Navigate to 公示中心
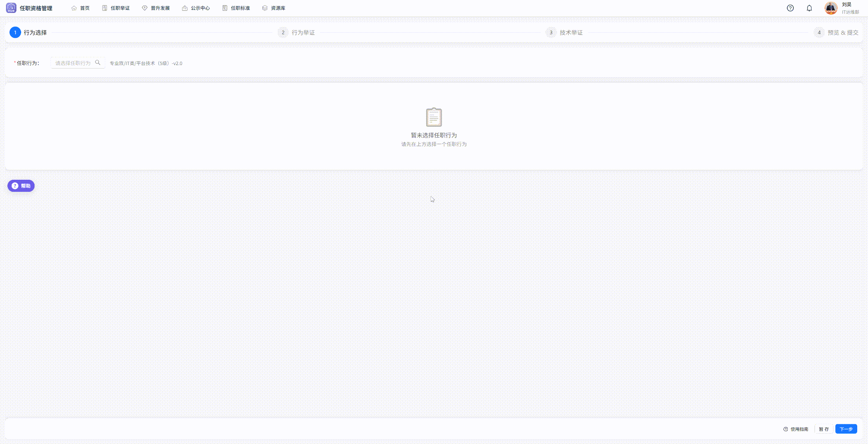Image resolution: width=868 pixels, height=444 pixels. pyautogui.click(x=196, y=8)
